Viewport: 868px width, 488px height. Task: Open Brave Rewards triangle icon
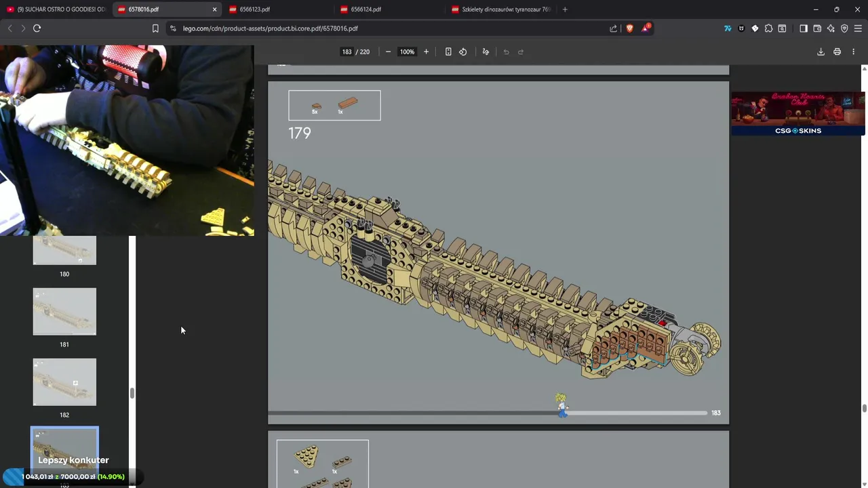[x=646, y=28]
